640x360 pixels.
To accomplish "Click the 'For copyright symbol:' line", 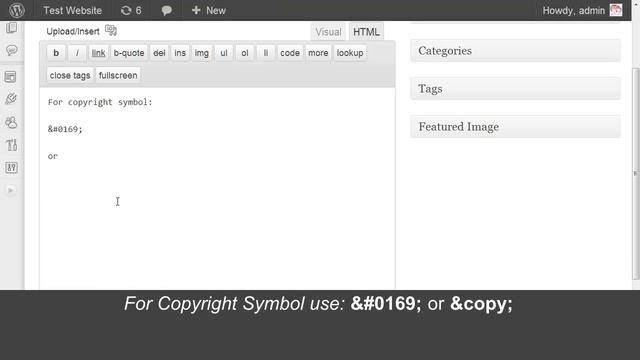I will [100, 102].
